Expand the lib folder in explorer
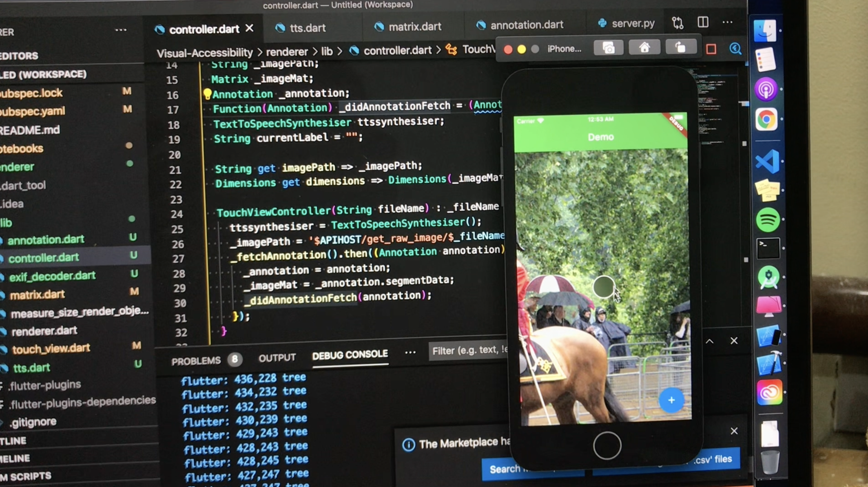Screen dimensions: 868x487 click(x=6, y=223)
